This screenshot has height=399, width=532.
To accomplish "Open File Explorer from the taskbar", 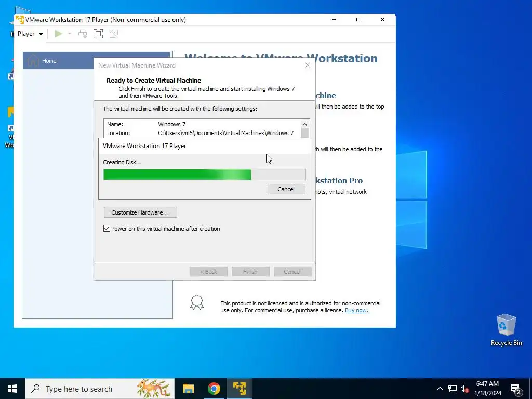I will 188,389.
